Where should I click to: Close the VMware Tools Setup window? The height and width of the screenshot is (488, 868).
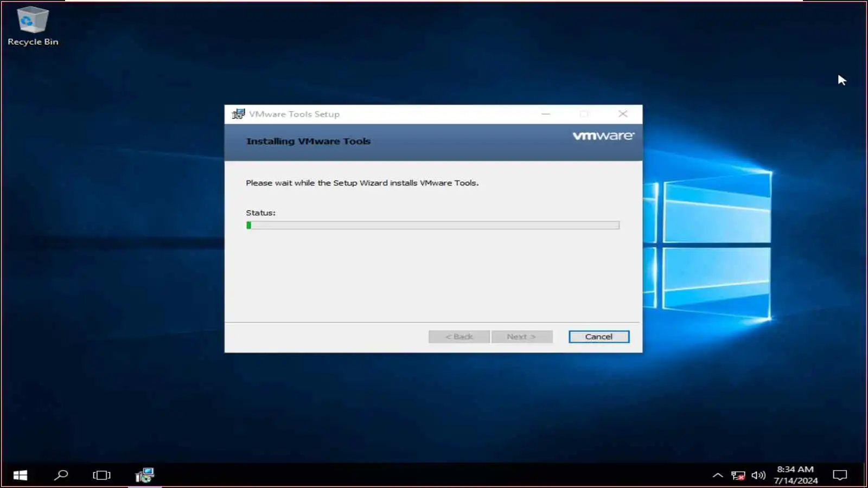[623, 114]
